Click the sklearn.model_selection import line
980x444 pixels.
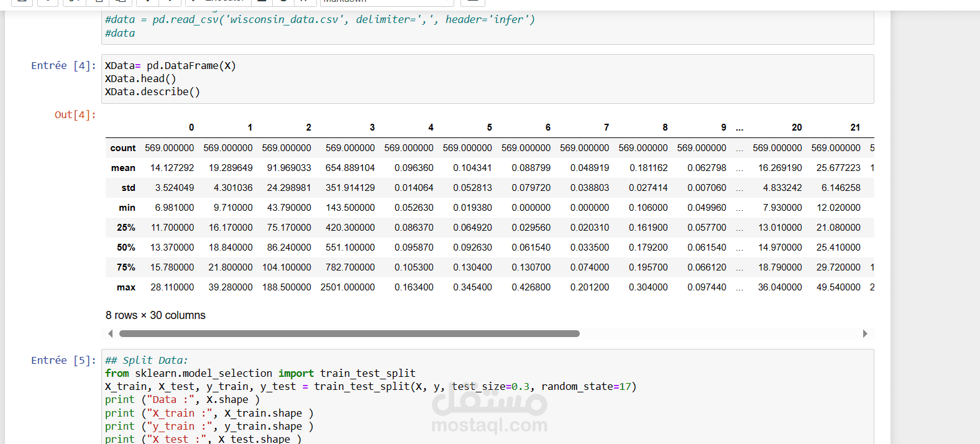point(260,374)
